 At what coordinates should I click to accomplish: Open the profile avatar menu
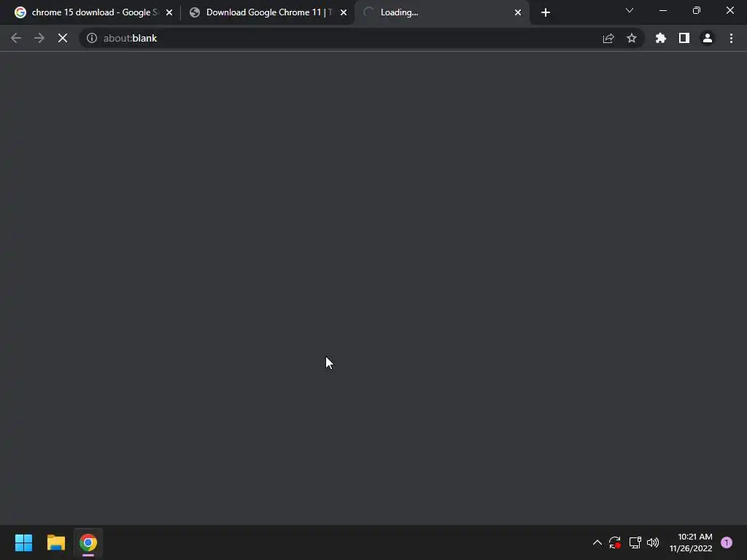click(x=708, y=38)
